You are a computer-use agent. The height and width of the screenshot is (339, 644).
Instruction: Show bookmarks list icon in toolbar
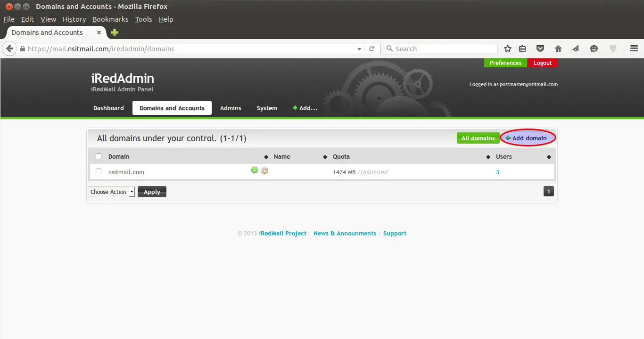pos(522,48)
